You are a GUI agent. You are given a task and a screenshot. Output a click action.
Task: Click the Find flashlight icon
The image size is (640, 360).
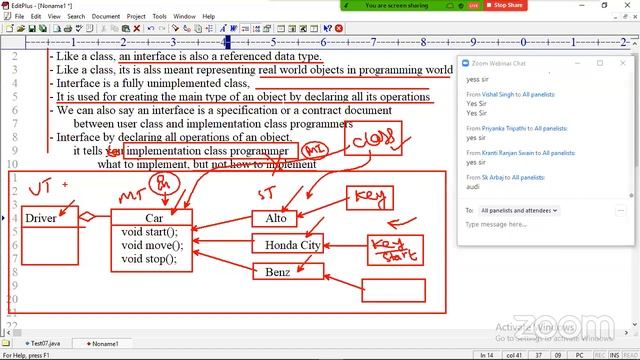coord(176,29)
